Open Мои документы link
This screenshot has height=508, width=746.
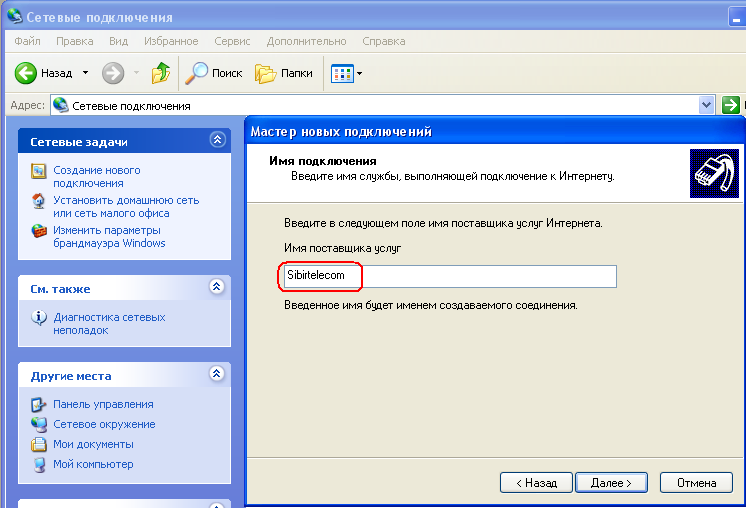coord(93,444)
